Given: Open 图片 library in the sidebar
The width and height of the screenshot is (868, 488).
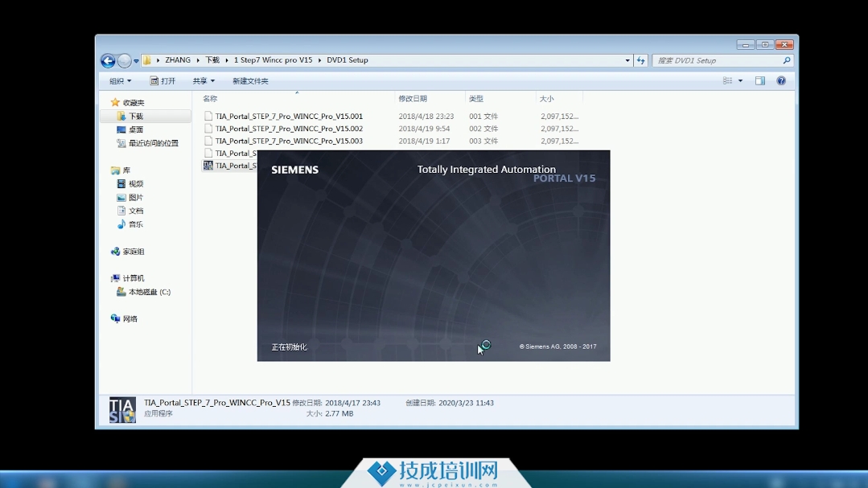Looking at the screenshot, I should (x=136, y=198).
